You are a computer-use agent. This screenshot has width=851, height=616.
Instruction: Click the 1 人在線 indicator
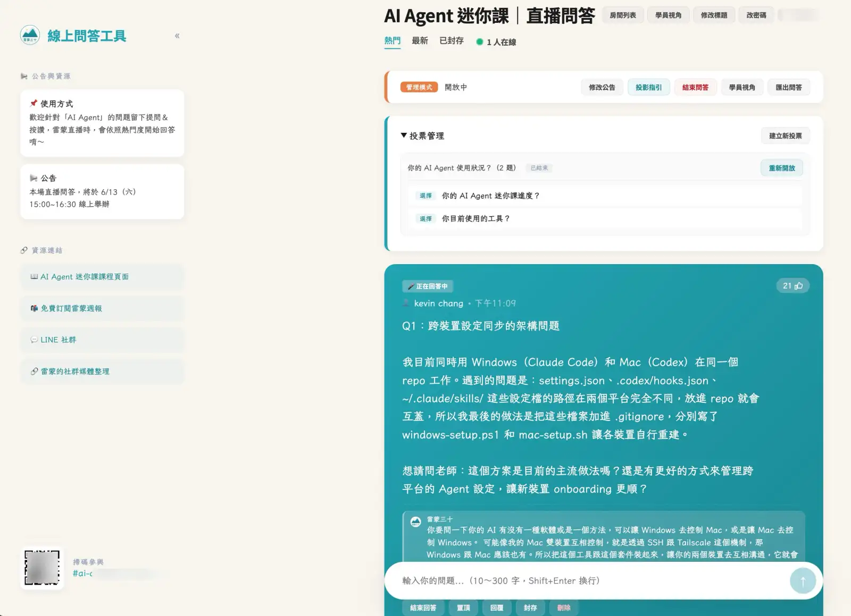[x=496, y=42]
